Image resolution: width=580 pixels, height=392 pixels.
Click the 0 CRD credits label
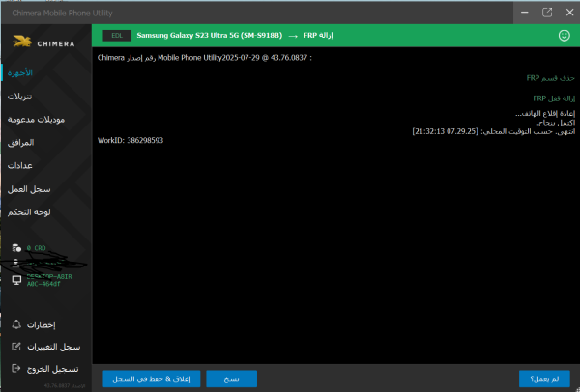tap(37, 248)
